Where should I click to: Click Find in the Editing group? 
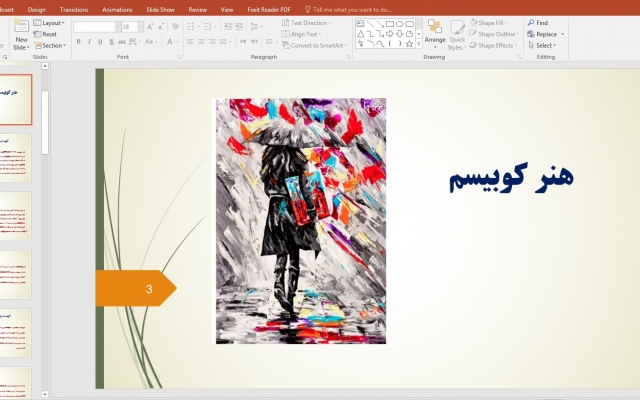(538, 23)
